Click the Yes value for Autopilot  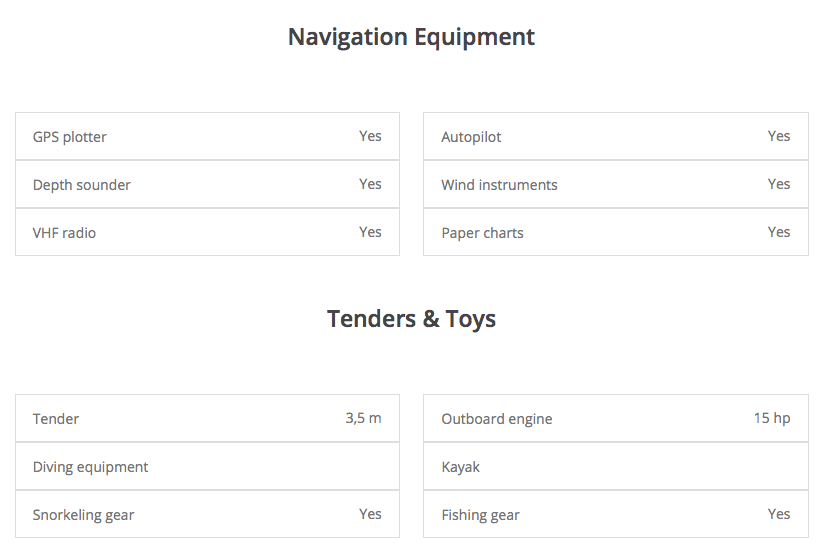pyautogui.click(x=779, y=136)
